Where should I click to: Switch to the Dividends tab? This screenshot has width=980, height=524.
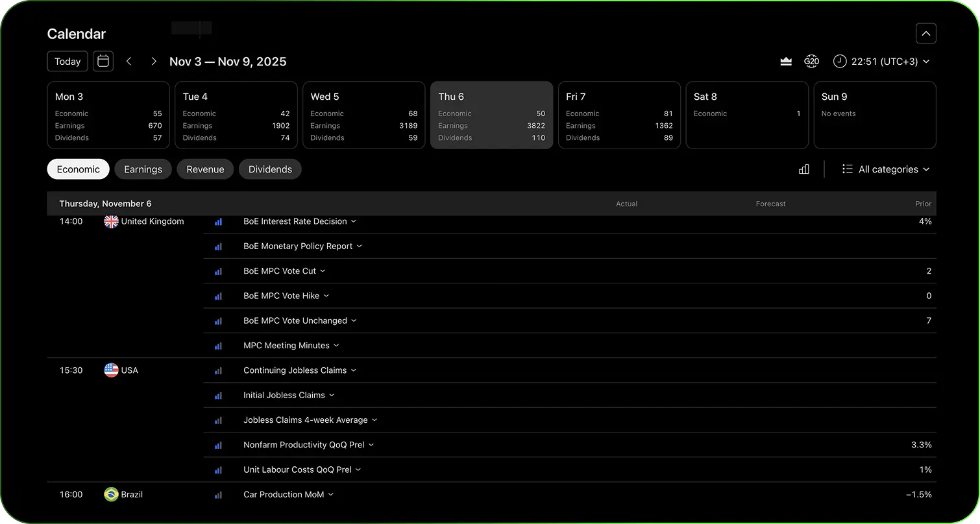270,169
